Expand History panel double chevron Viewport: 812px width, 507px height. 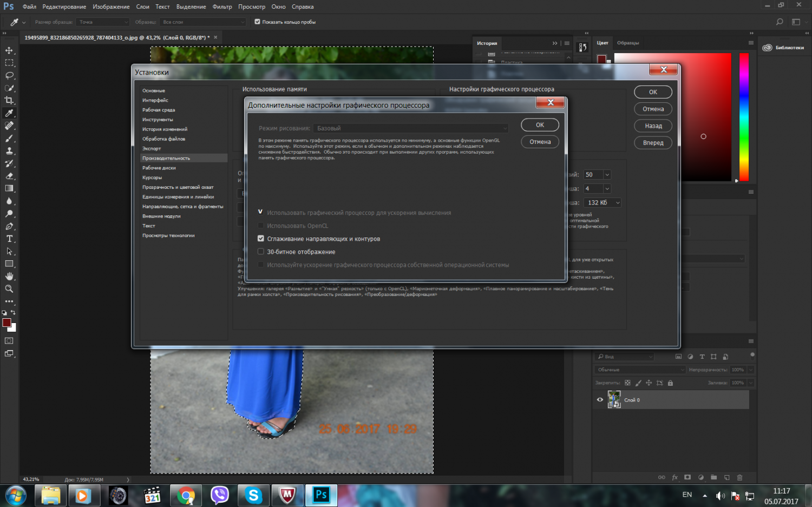[x=554, y=43]
